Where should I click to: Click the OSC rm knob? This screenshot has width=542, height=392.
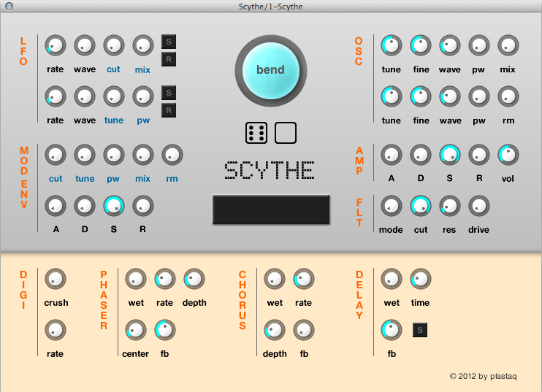coord(508,96)
